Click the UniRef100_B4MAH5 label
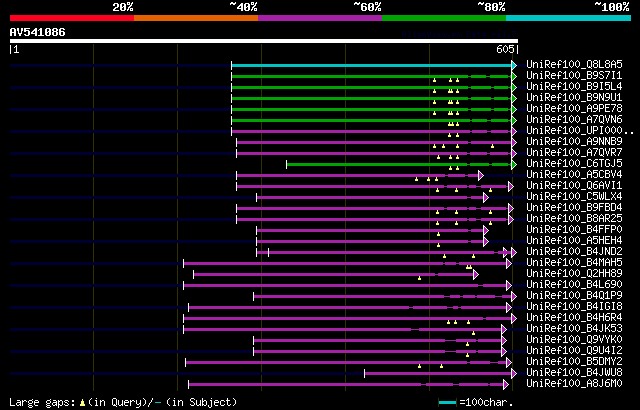Viewport: 640px width, 410px height. [x=574, y=263]
